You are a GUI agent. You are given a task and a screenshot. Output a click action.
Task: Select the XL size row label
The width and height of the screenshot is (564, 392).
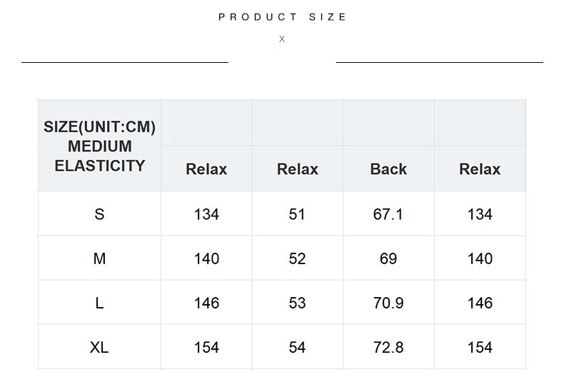99,347
